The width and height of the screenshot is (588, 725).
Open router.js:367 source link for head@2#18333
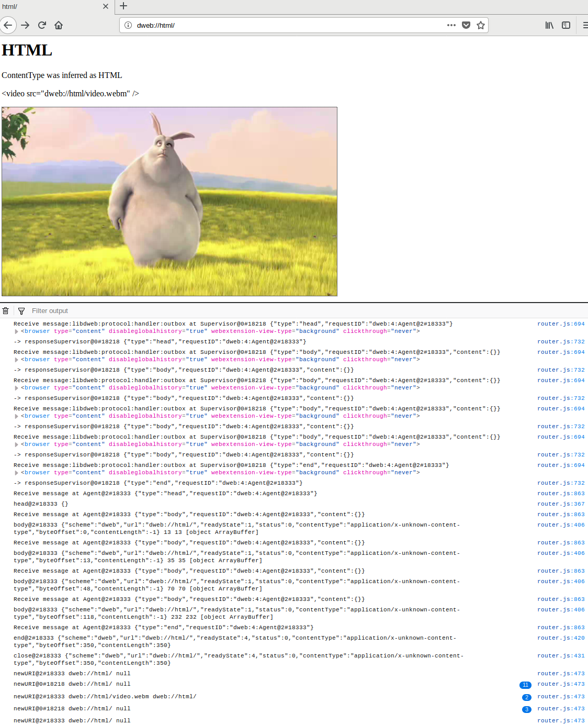(561, 504)
